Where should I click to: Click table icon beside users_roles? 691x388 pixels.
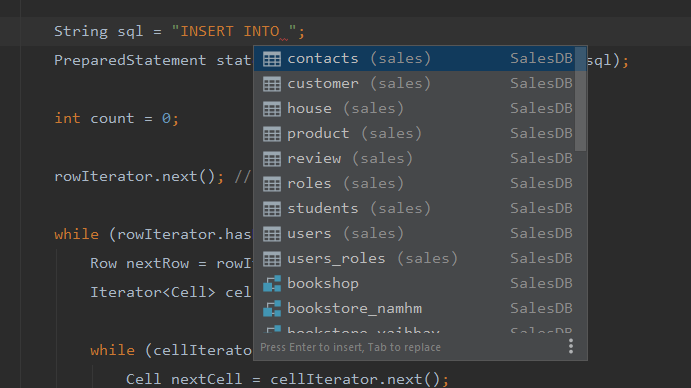[x=271, y=259]
